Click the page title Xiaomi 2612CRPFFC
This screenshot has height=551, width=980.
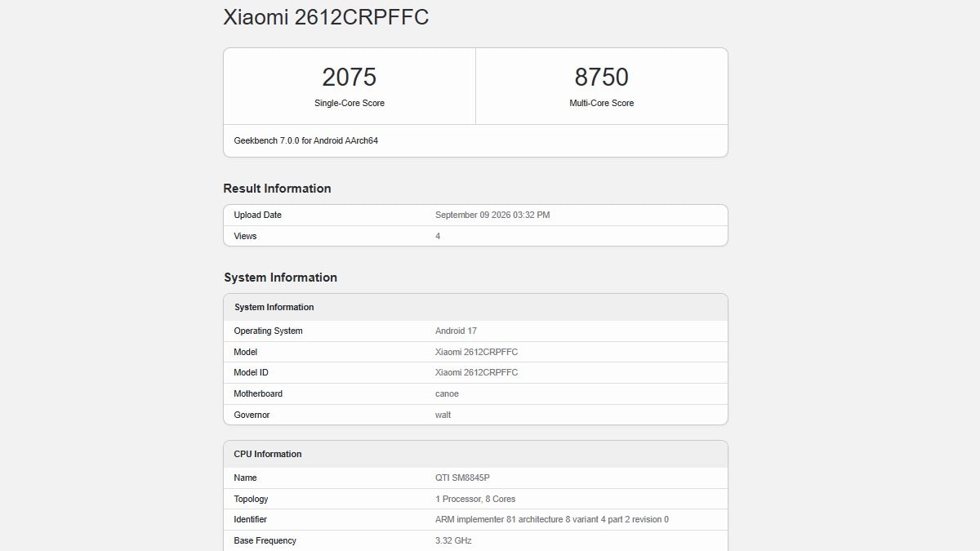tap(326, 17)
